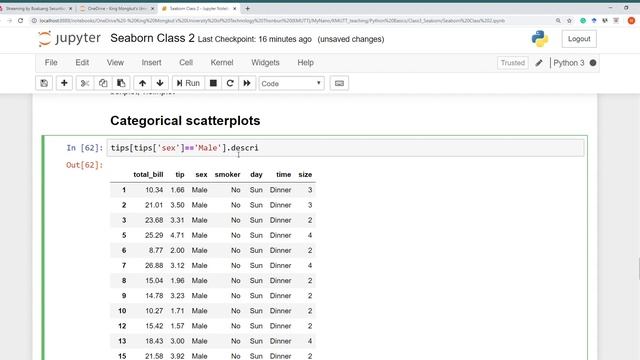640x360 pixels.
Task: Click the Jupyter logo
Action: [69, 39]
